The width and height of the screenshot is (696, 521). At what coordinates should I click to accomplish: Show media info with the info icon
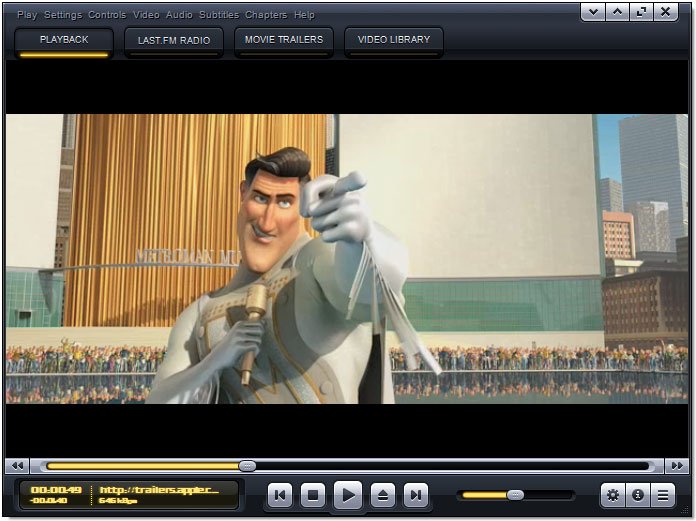pos(638,495)
